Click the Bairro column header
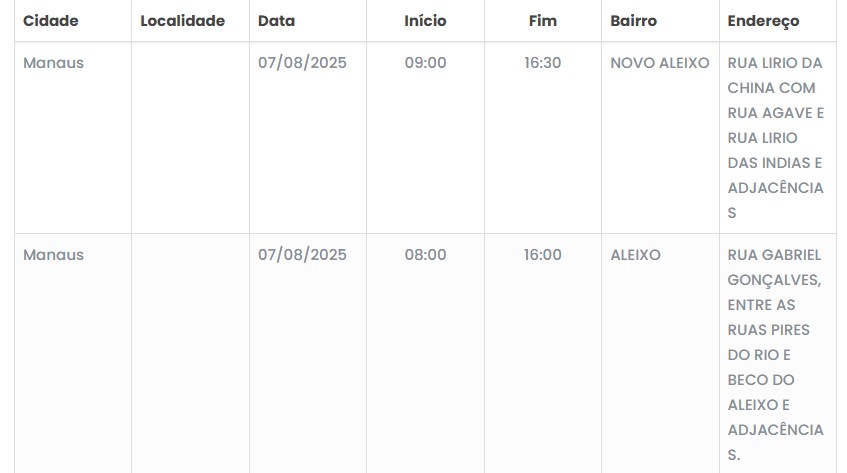This screenshot has height=473, width=847. click(634, 21)
